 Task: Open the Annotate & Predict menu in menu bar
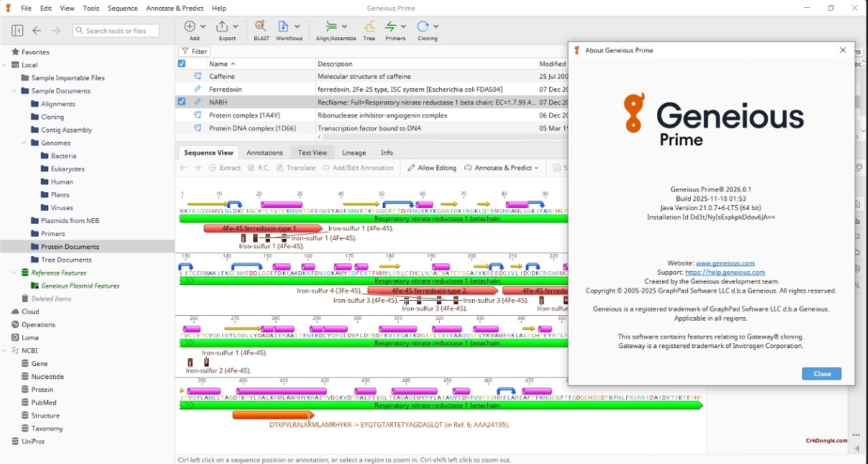[x=175, y=9]
